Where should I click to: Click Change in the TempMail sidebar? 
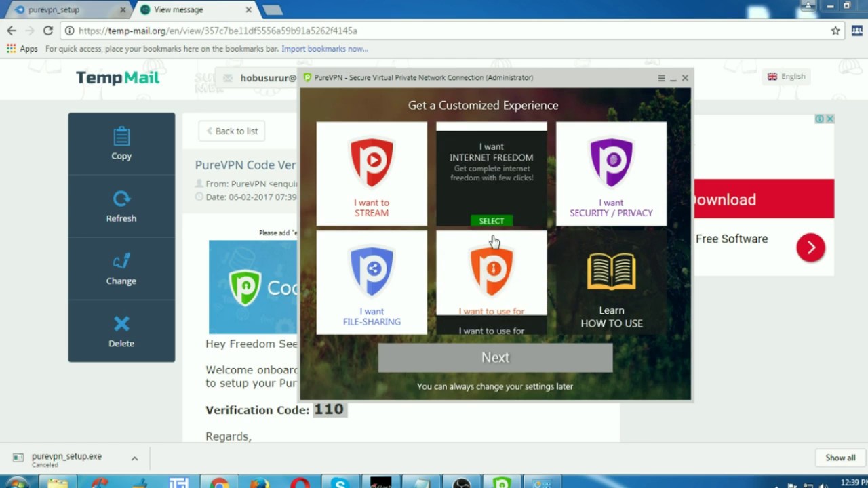[x=121, y=268]
